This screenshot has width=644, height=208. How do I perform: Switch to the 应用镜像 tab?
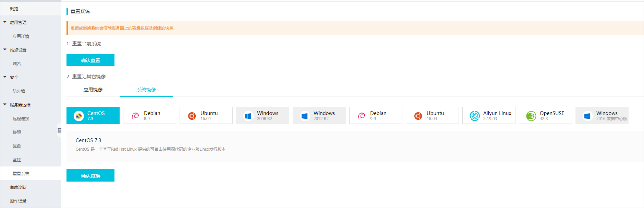click(x=93, y=90)
